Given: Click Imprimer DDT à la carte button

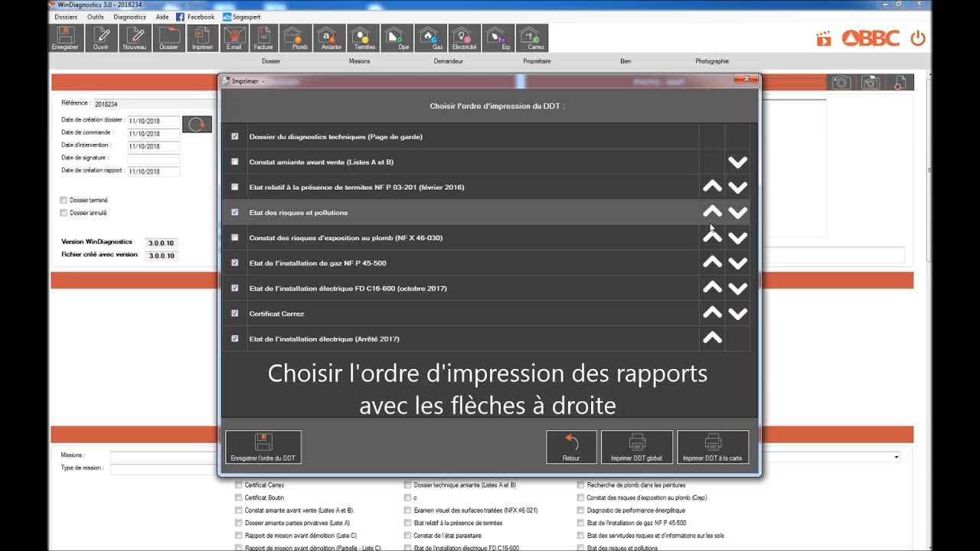Looking at the screenshot, I should [713, 447].
